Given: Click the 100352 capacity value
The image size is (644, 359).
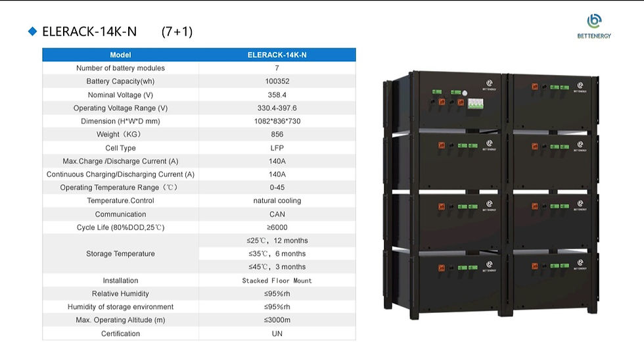Looking at the screenshot, I should tap(277, 82).
